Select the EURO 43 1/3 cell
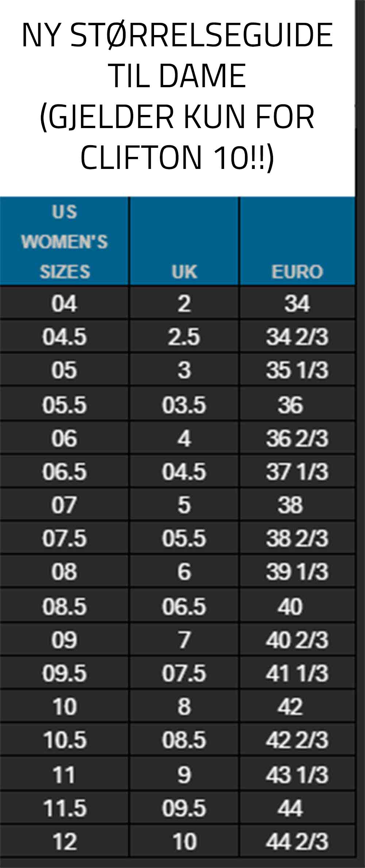 (x=297, y=774)
